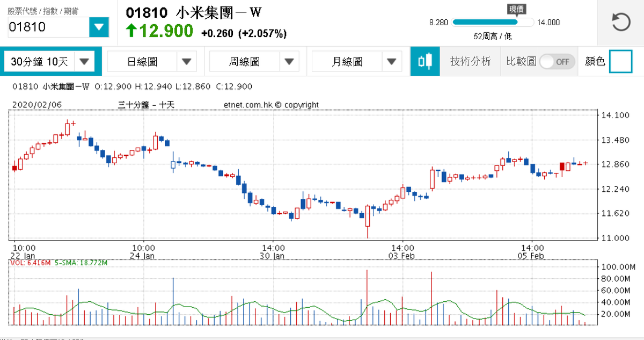Click the 14.100 price axis label
Image resolution: width=644 pixels, height=340 pixels.
coord(616,115)
